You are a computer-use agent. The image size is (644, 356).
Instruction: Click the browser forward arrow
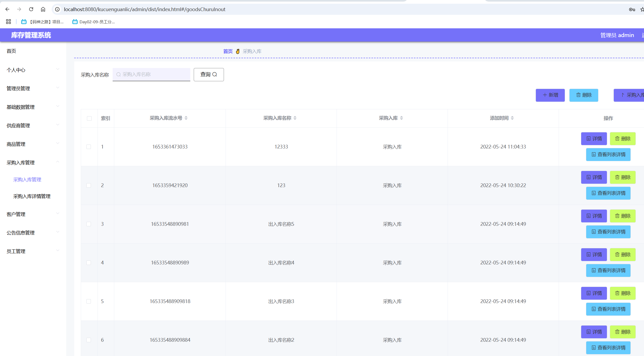(x=19, y=9)
